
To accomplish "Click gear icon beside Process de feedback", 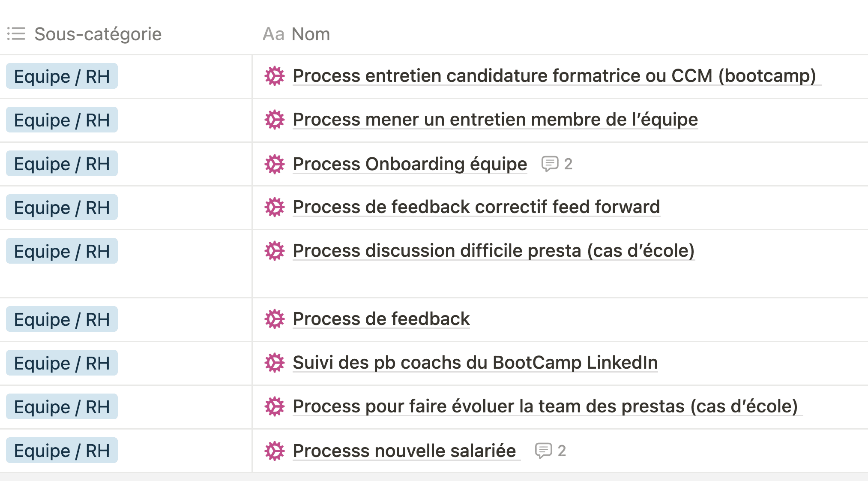I will [x=274, y=319].
